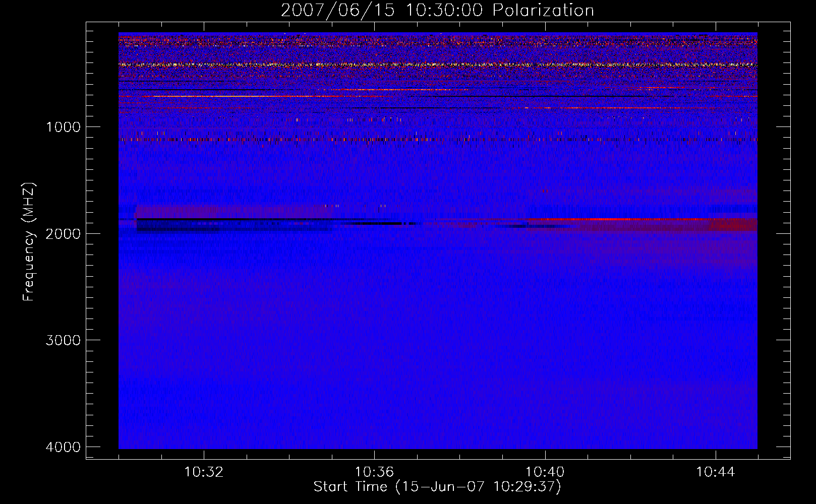Click the 10:40 time tick label
The image size is (816, 504).
click(545, 472)
